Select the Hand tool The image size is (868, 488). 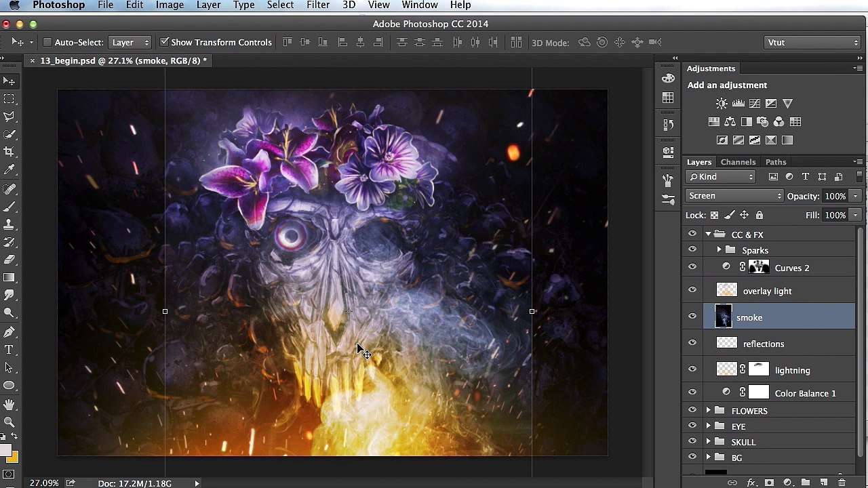9,404
